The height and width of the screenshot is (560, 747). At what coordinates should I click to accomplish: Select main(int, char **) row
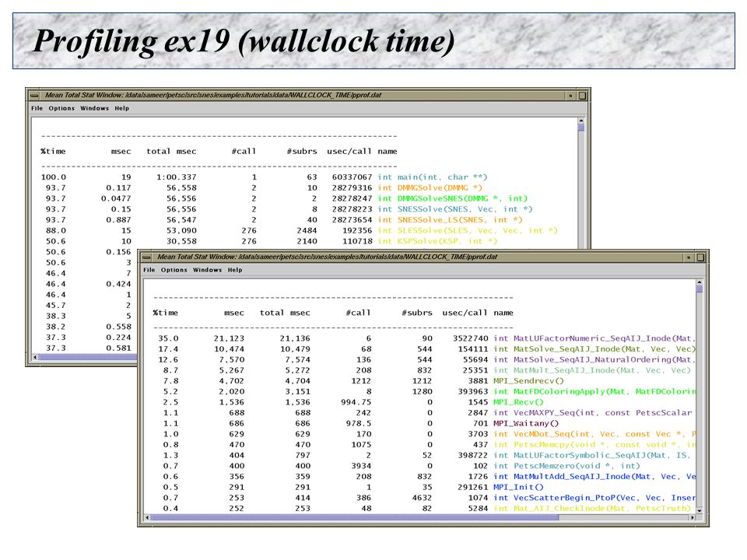click(x=265, y=177)
